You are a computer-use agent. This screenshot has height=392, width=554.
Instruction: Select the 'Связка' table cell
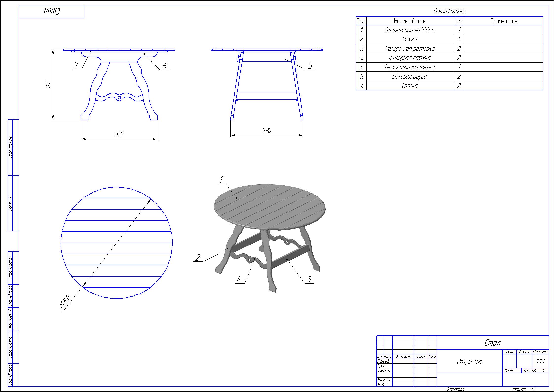pos(410,86)
